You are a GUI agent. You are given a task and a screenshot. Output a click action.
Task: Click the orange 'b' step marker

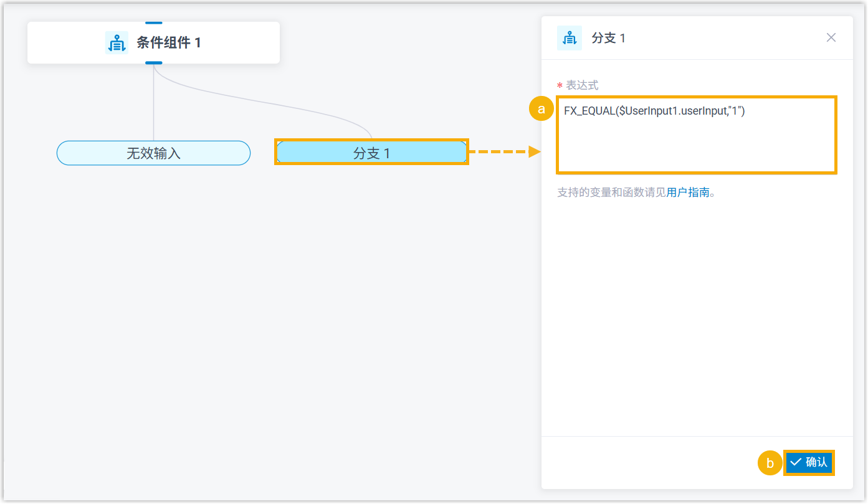coord(770,464)
